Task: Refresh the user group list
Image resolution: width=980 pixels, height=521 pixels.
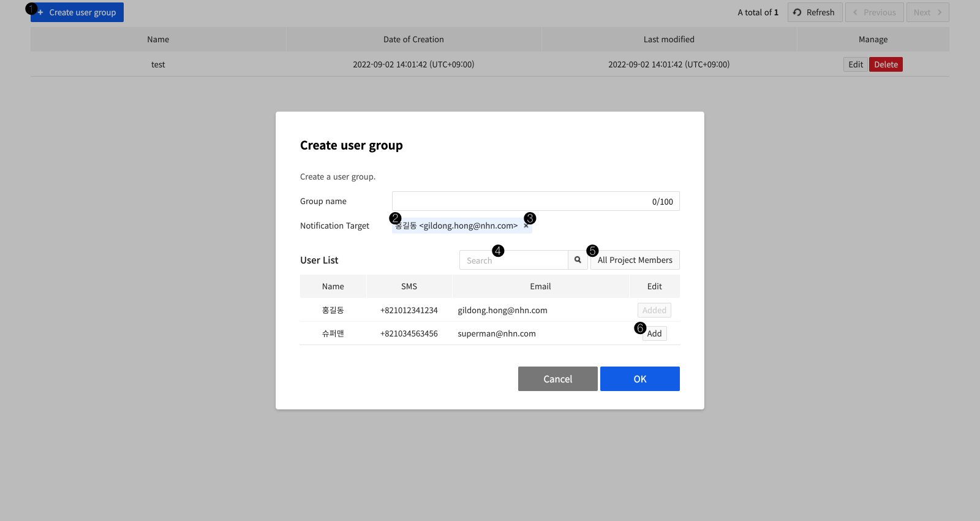Action: [x=815, y=12]
